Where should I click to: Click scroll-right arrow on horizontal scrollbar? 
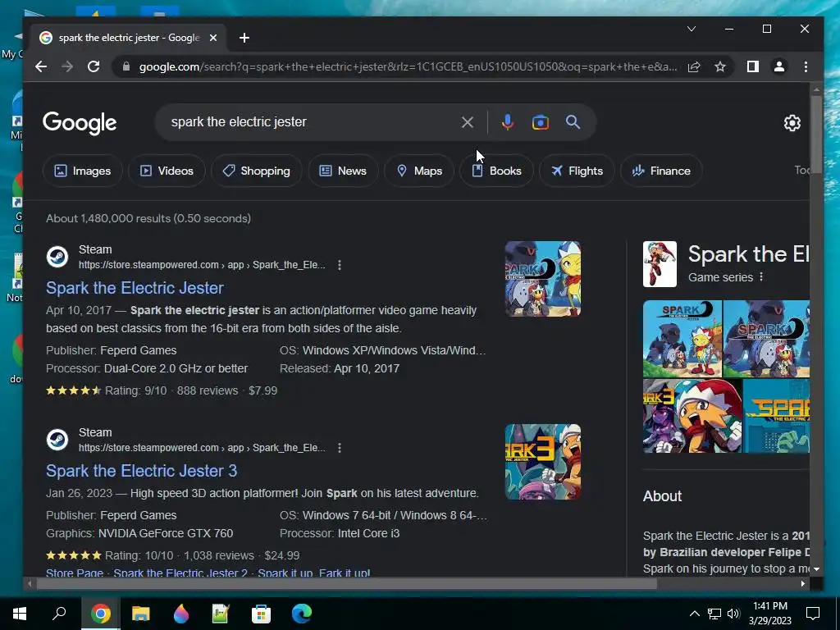802,583
